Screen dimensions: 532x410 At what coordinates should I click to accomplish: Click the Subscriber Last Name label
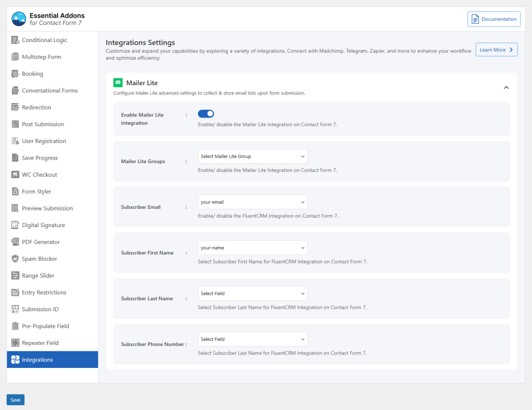pos(147,298)
